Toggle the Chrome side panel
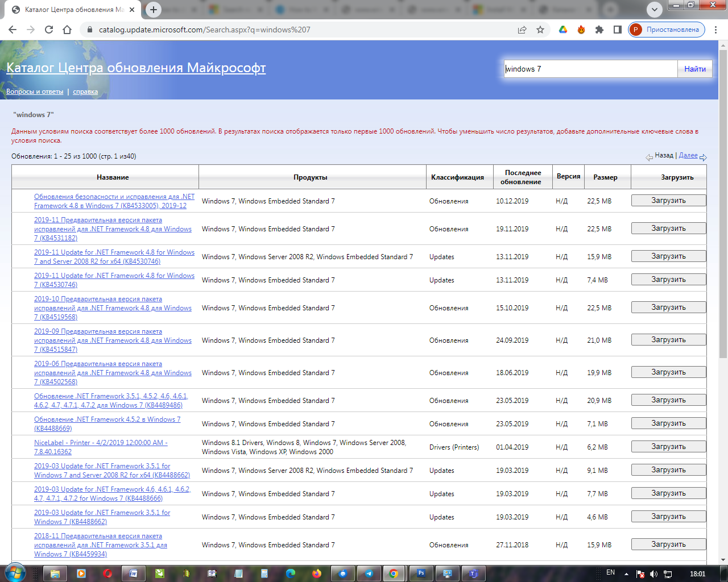Image resolution: width=728 pixels, height=582 pixels. (618, 30)
